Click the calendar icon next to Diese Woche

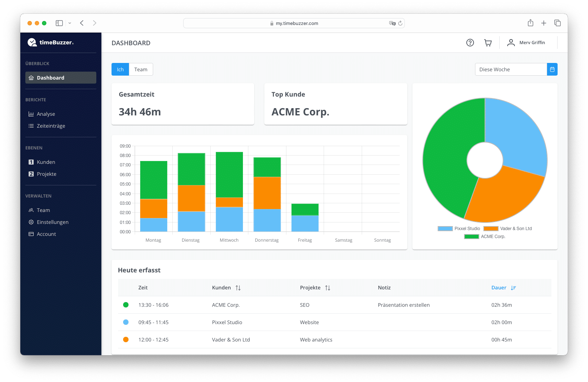pyautogui.click(x=552, y=69)
